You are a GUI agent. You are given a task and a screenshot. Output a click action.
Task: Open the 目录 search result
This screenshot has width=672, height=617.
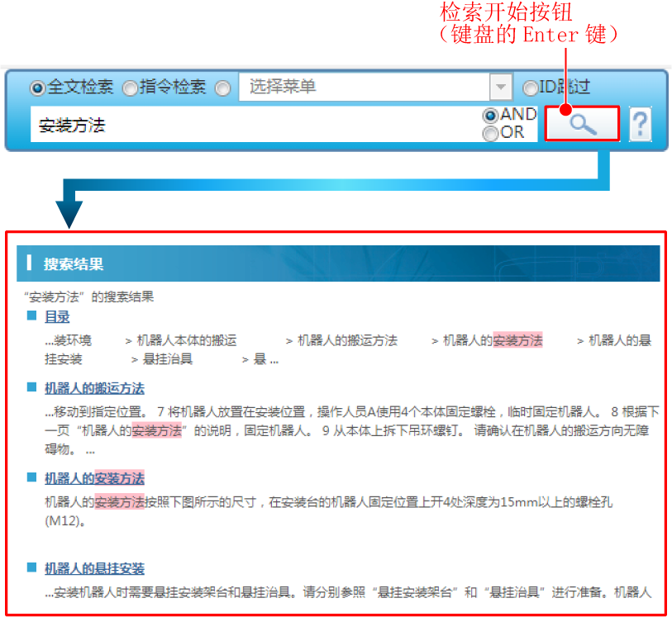[x=57, y=316]
